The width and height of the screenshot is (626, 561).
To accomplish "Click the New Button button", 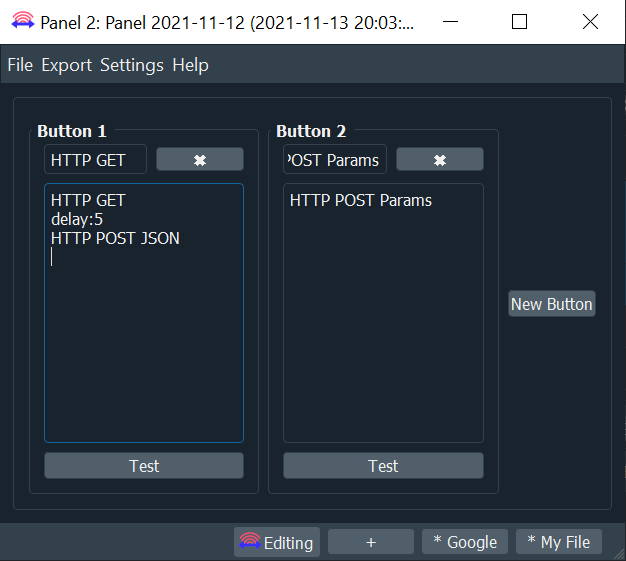I will (551, 304).
